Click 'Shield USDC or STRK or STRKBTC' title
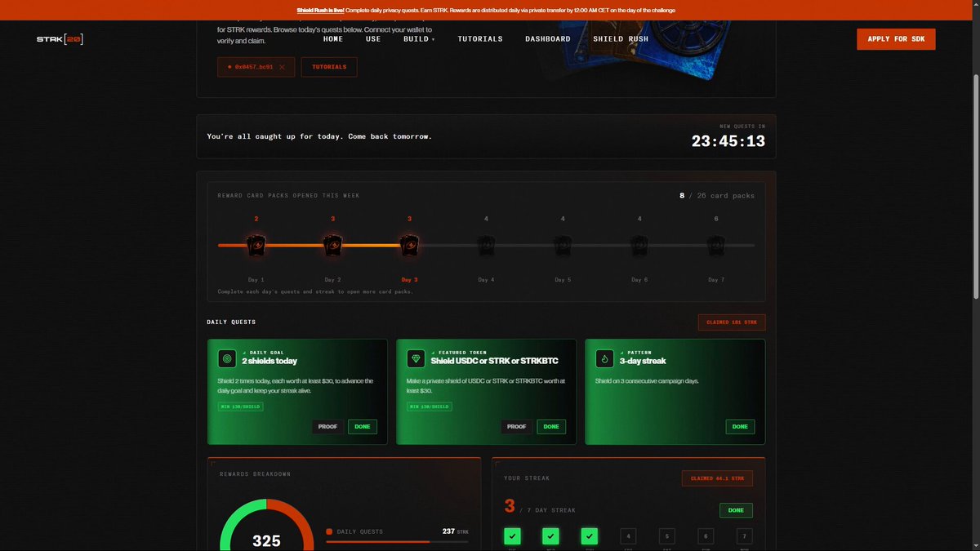Screen dimensions: 980x551 tap(494, 361)
